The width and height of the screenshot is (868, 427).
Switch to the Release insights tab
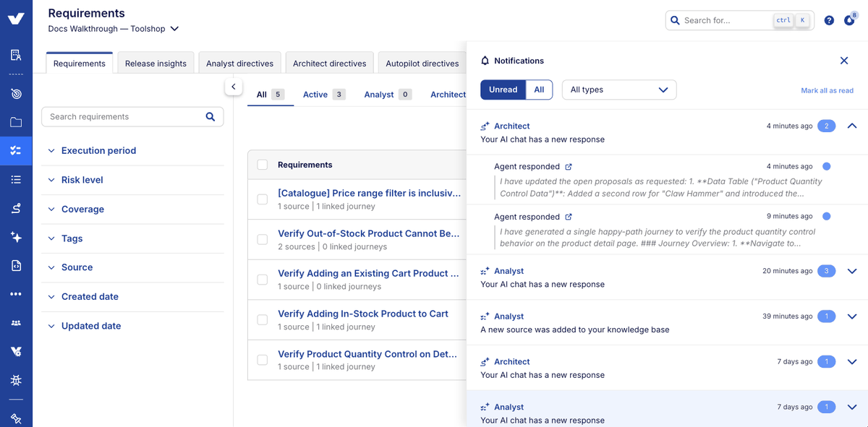pyautogui.click(x=156, y=63)
